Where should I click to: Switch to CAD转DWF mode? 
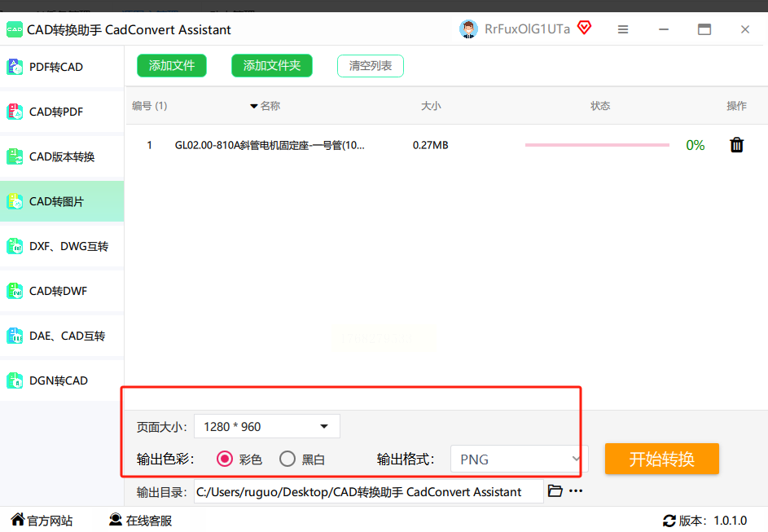[x=62, y=291]
